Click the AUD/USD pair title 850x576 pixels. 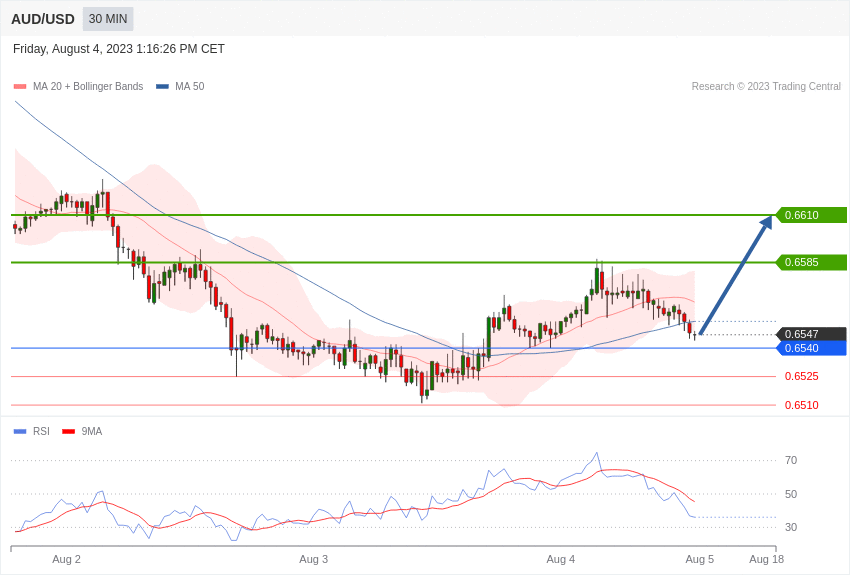43,20
